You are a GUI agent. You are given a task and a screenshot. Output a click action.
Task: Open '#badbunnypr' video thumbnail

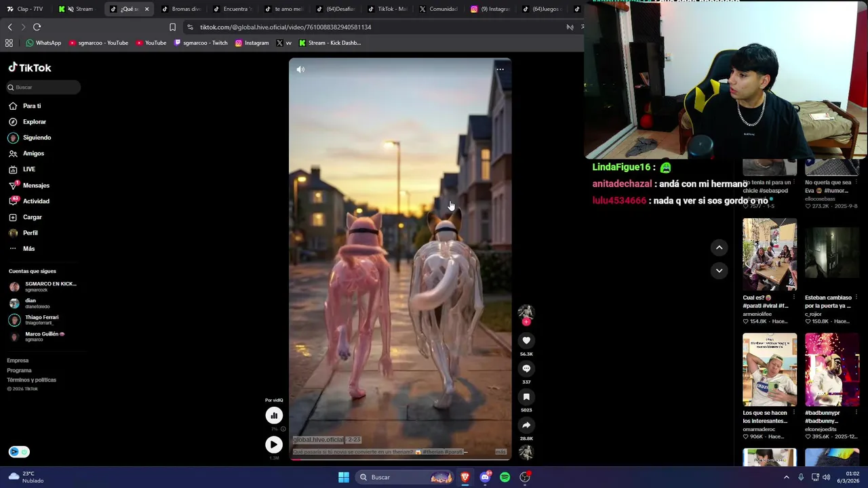tap(832, 369)
